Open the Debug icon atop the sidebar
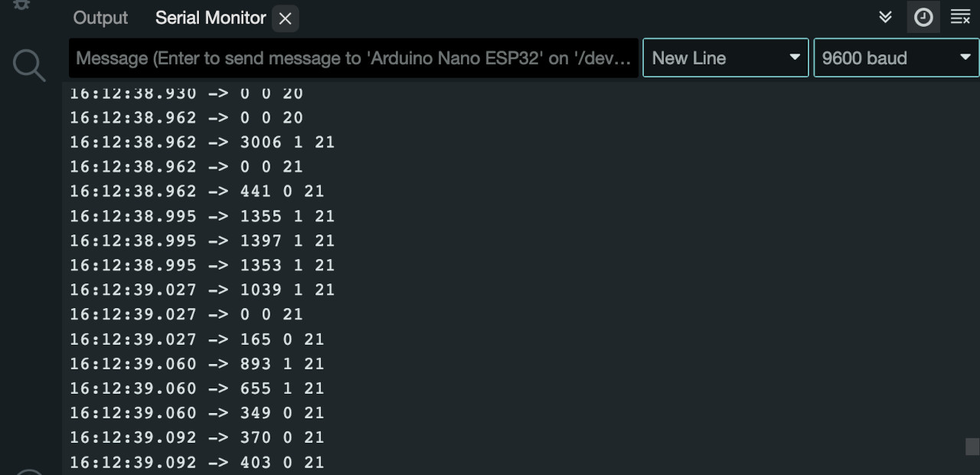This screenshot has width=980, height=475. (x=22, y=5)
